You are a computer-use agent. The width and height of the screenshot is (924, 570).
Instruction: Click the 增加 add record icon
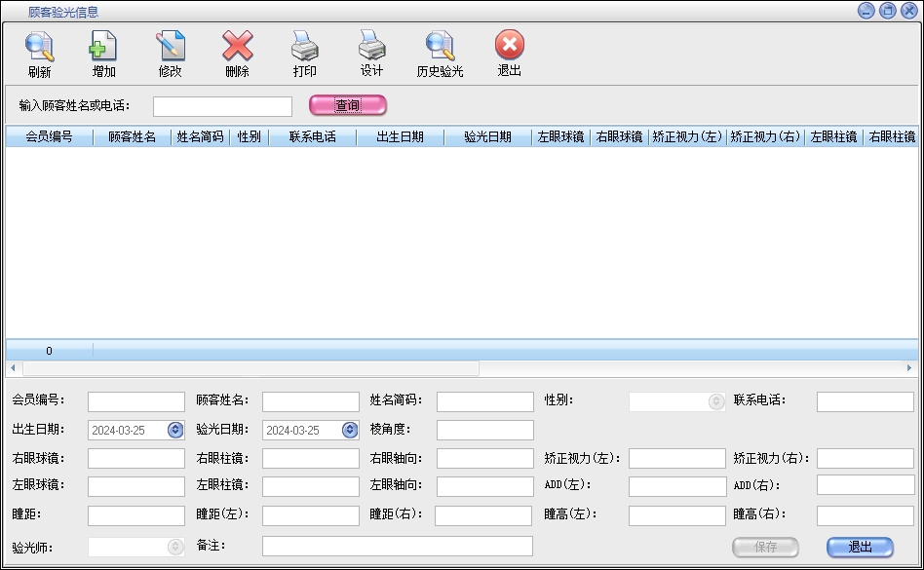(x=103, y=47)
